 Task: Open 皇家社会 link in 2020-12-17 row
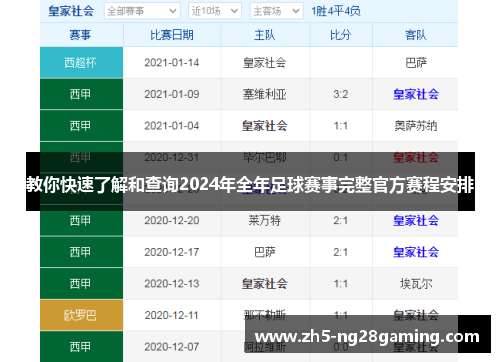coord(416,252)
